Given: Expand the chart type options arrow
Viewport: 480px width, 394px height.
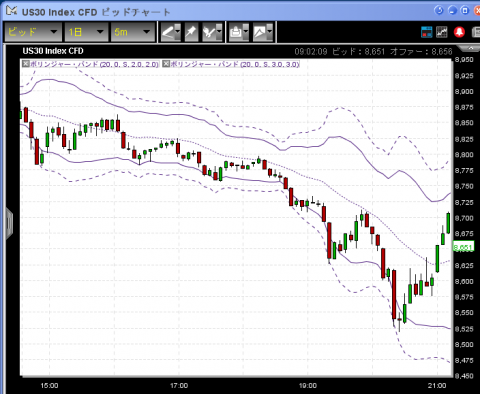Looking at the screenshot, I should (x=270, y=32).
